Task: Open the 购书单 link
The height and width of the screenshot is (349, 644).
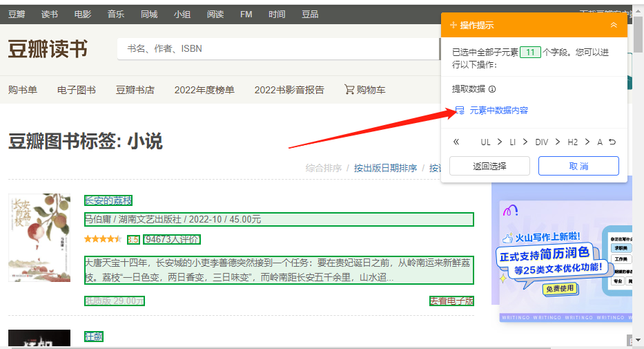Action: 23,90
